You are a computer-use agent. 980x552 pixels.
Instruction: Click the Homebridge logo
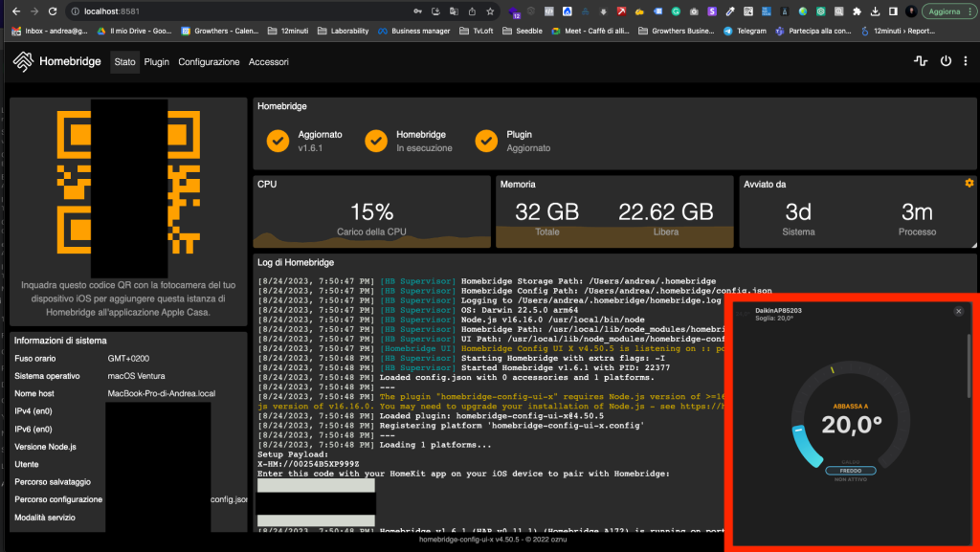(x=23, y=62)
